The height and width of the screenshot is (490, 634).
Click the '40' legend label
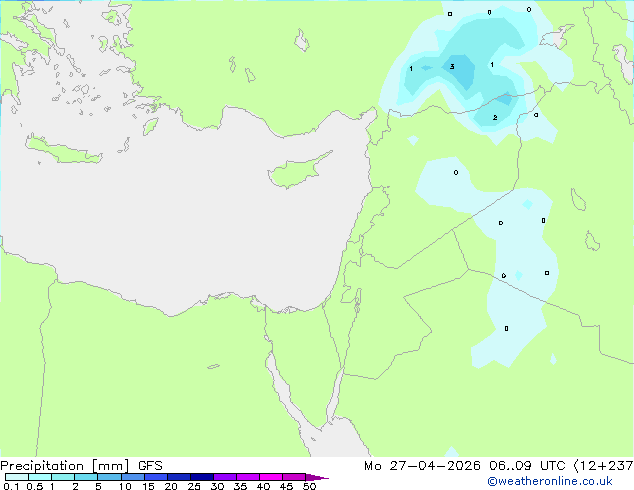[263, 486]
